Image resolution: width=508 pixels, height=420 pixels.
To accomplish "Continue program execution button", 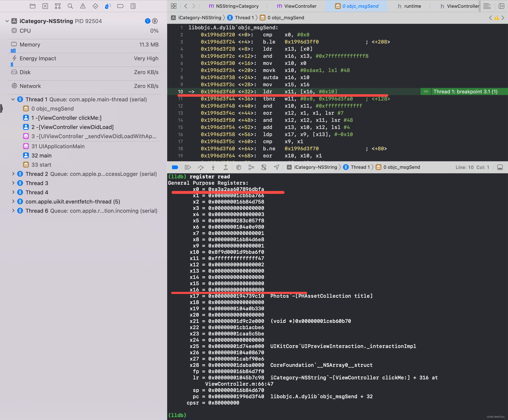I will pos(188,167).
